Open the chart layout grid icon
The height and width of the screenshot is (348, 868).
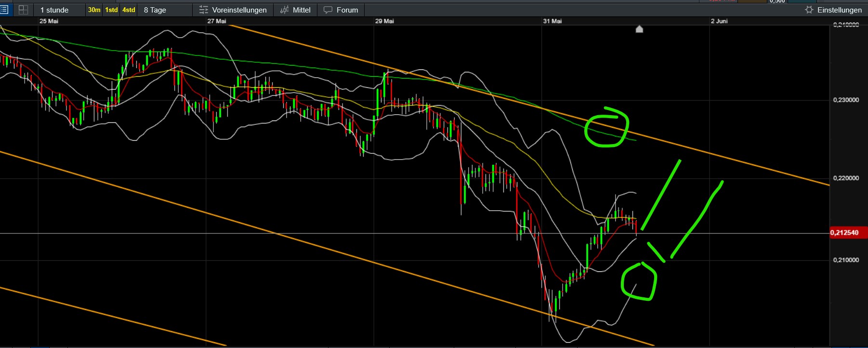23,10
